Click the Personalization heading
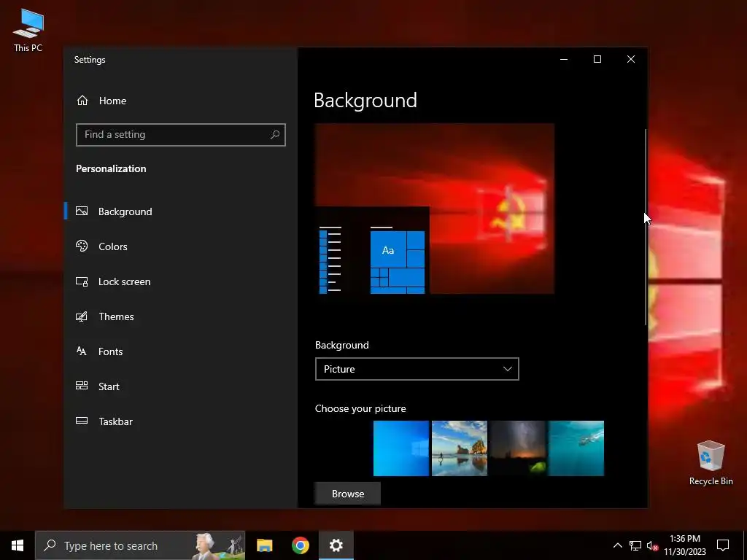Screen dimensions: 747x560 point(111,168)
